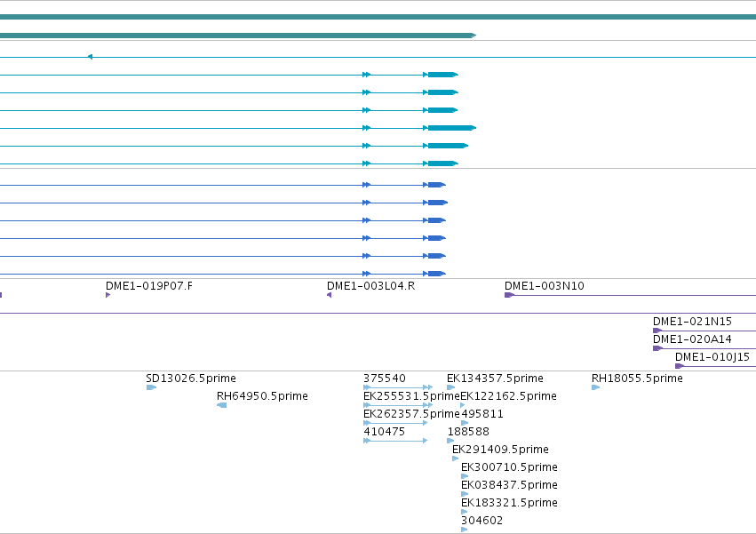Click the arrow glyph under RH64950.5prime
Image resolution: width=756 pixels, height=534 pixels.
coord(222,405)
